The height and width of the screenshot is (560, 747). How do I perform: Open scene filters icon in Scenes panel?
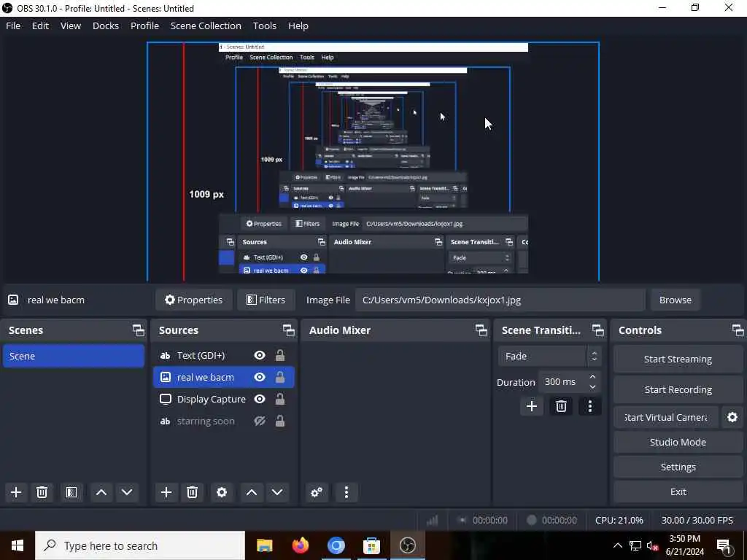click(71, 492)
